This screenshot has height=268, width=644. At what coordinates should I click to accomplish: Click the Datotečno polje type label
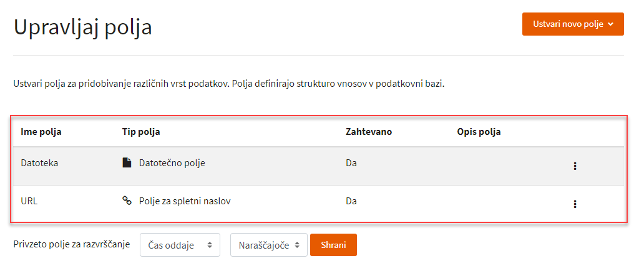point(172,163)
